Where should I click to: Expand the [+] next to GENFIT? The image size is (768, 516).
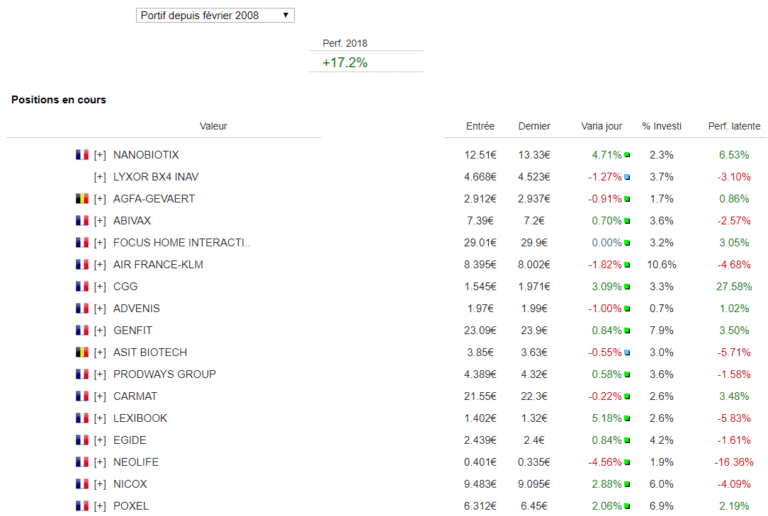(x=100, y=331)
